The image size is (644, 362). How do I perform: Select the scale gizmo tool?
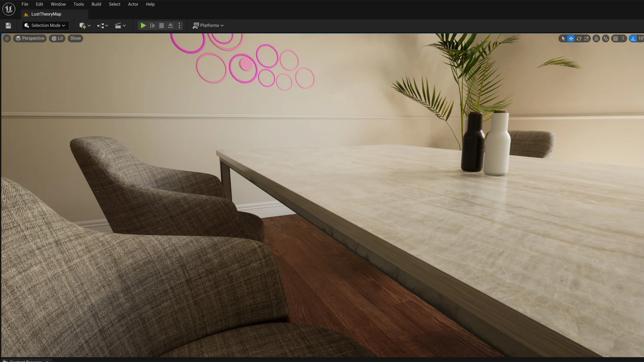587,39
